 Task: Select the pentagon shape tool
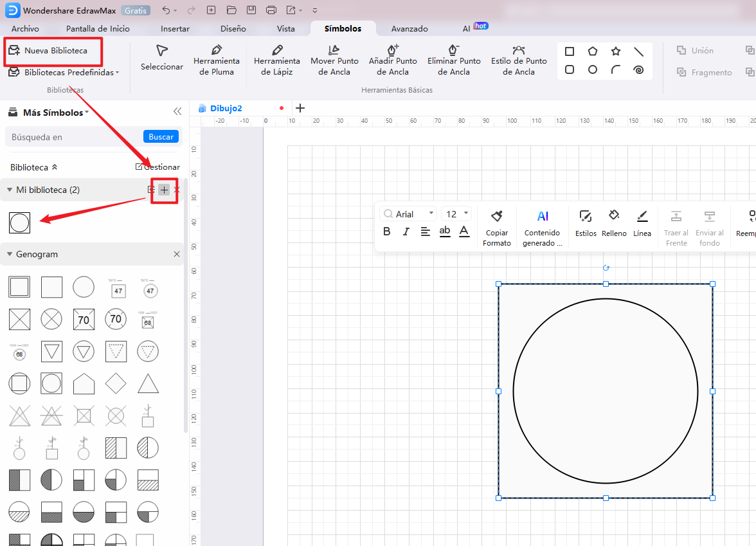click(592, 51)
